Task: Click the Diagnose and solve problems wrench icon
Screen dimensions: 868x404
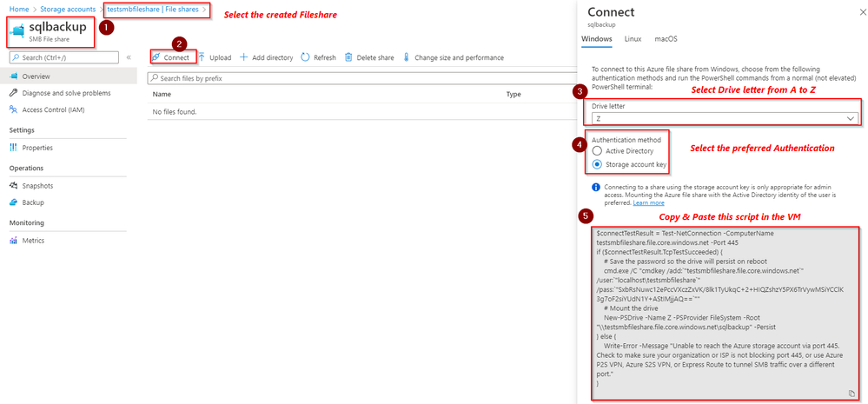Action: click(x=14, y=93)
